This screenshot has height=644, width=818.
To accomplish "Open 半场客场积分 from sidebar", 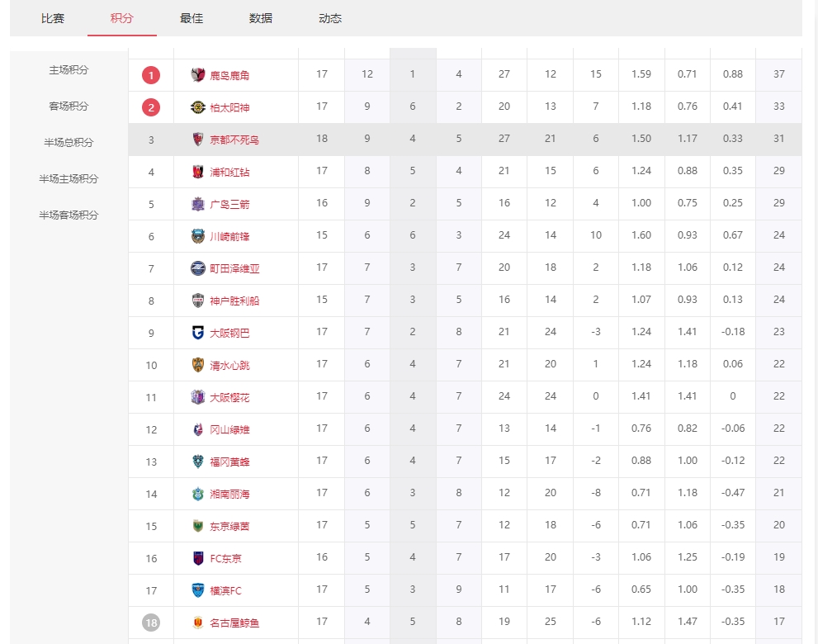I will (69, 215).
